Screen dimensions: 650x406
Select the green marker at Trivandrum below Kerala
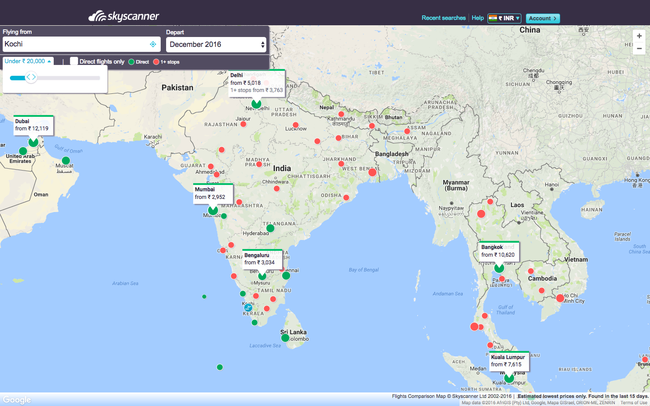(x=255, y=322)
